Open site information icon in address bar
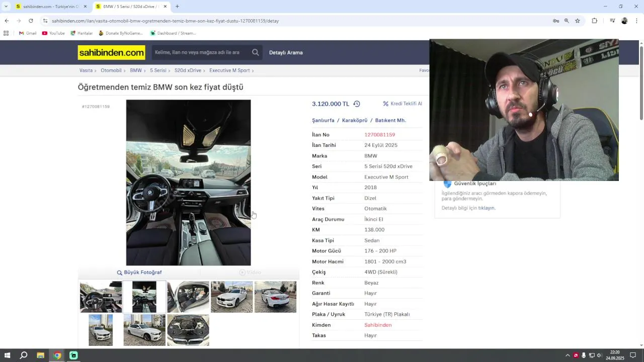Image resolution: width=644 pixels, height=362 pixels. (45, 21)
